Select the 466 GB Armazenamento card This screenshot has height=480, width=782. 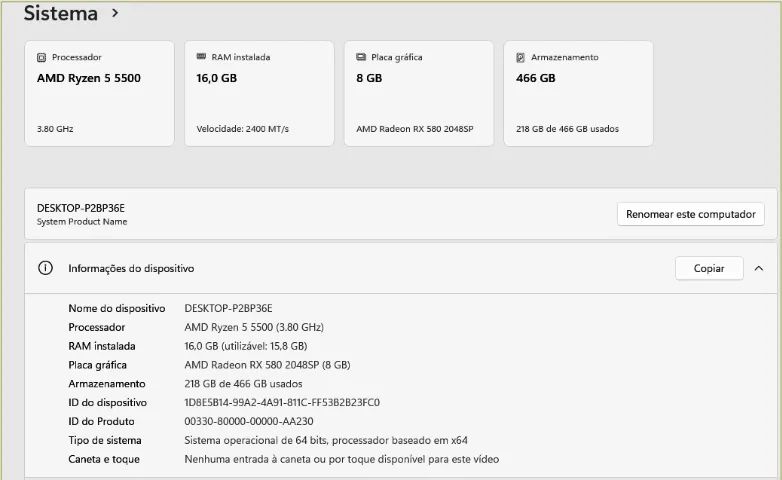(579, 93)
